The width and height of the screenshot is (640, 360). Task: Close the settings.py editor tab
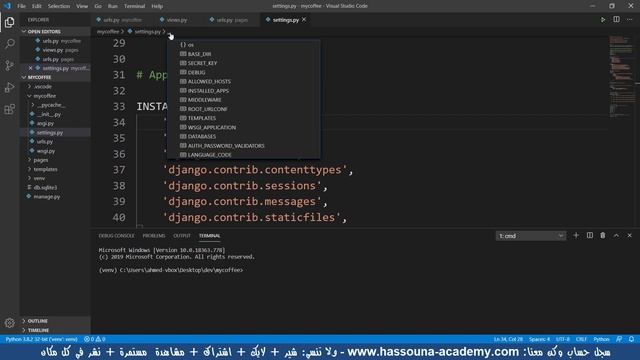[x=304, y=20]
